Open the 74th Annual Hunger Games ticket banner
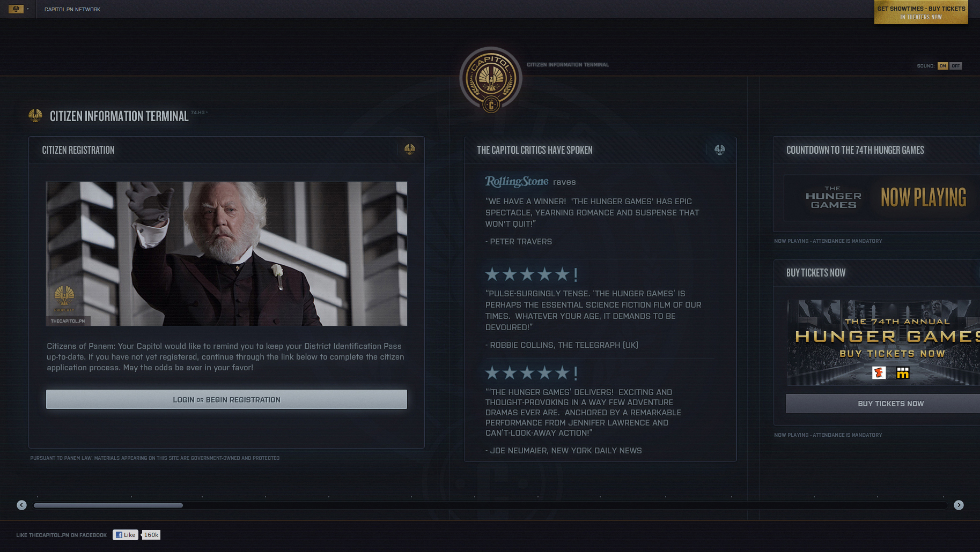The image size is (980, 552). 883,342
